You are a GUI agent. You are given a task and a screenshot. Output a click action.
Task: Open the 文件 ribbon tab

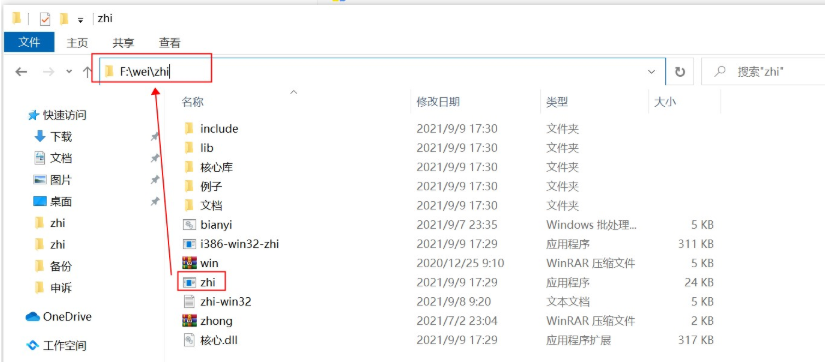[29, 42]
